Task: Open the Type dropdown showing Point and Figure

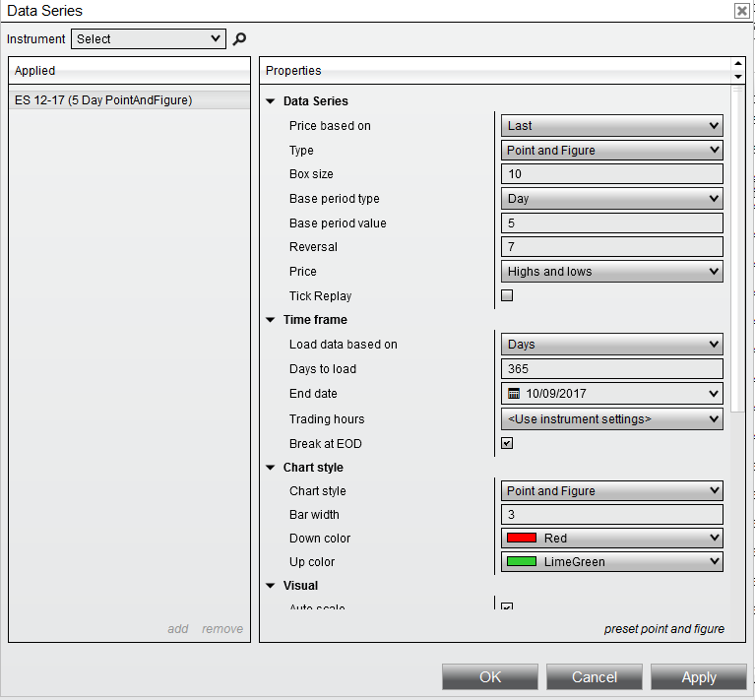Action: (612, 151)
